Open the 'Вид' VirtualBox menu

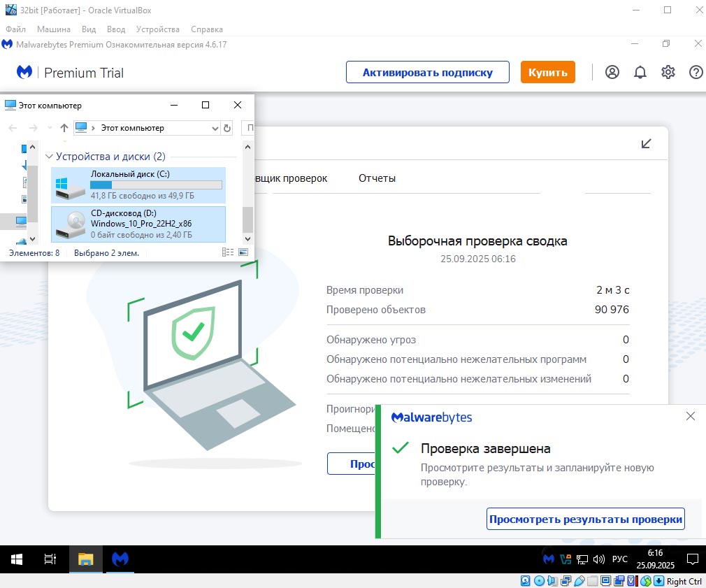[89, 29]
